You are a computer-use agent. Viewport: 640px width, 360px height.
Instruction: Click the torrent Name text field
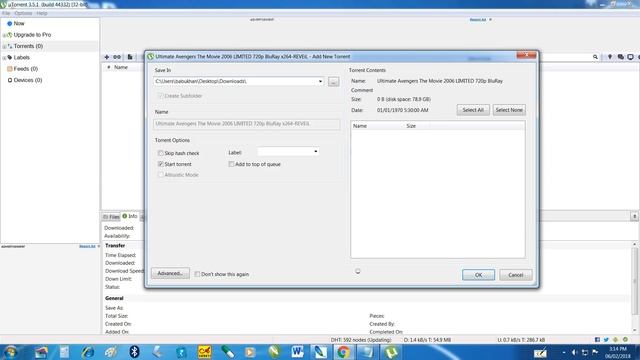point(247,124)
